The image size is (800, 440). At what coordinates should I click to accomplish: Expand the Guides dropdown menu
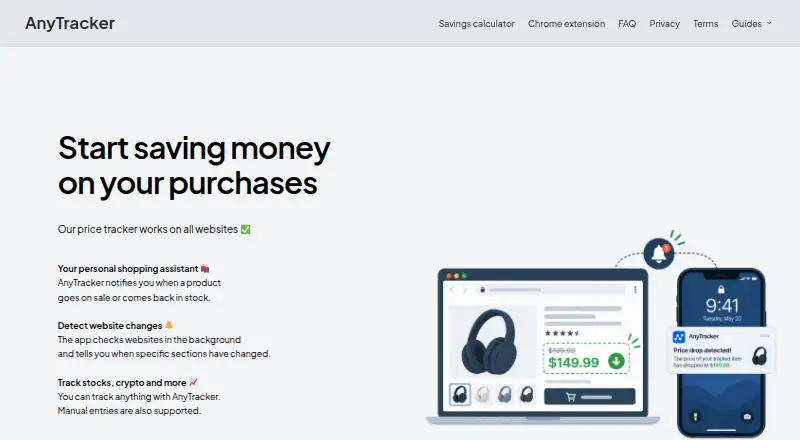[752, 24]
